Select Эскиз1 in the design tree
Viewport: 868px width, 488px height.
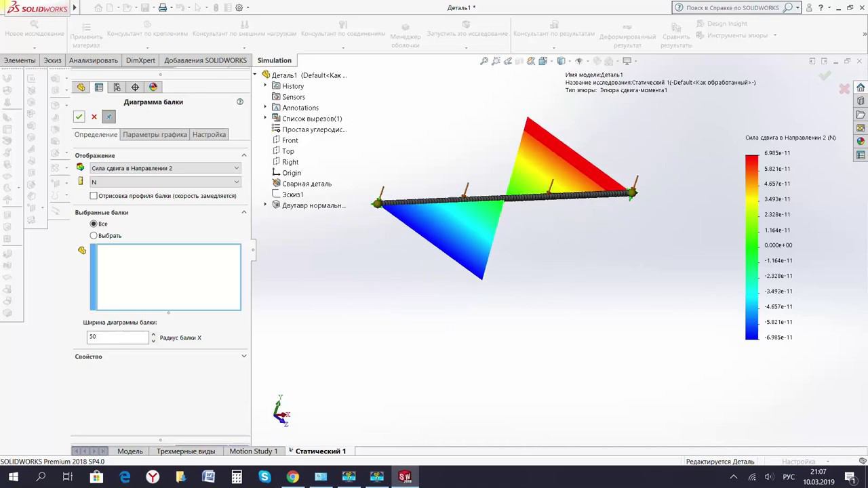293,195
